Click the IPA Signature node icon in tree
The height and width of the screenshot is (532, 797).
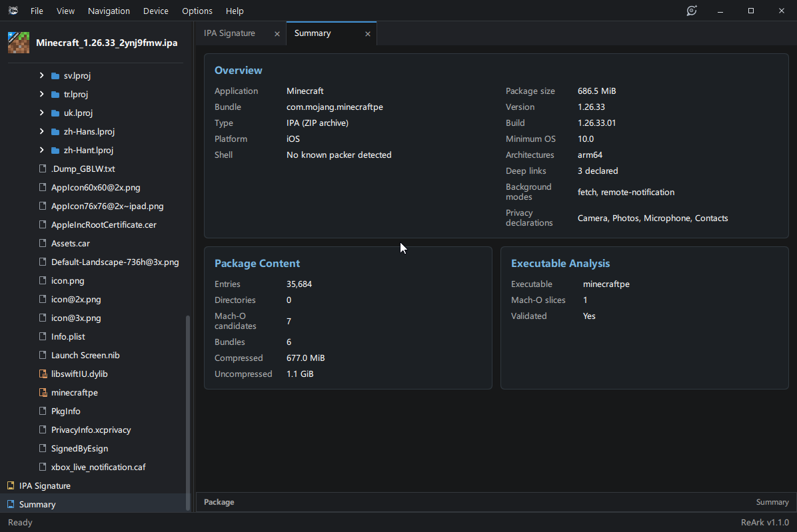tap(11, 486)
